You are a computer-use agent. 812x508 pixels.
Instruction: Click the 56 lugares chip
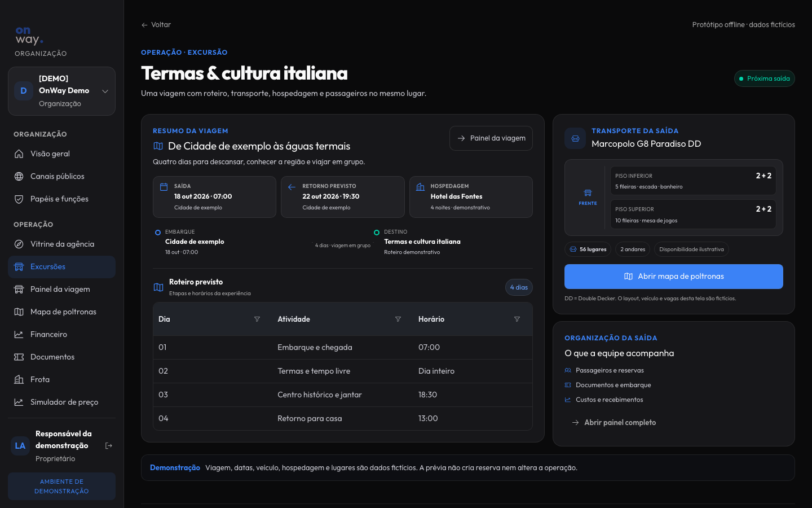(588, 249)
